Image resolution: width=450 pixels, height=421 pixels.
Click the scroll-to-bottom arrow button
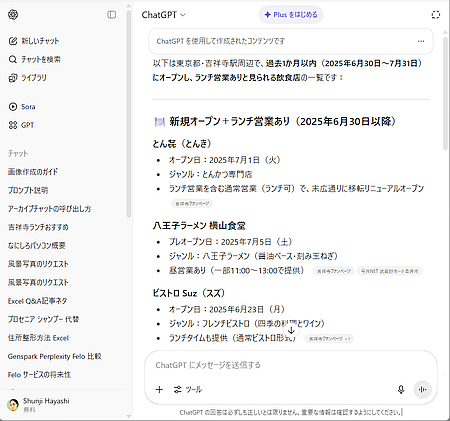[x=291, y=330]
